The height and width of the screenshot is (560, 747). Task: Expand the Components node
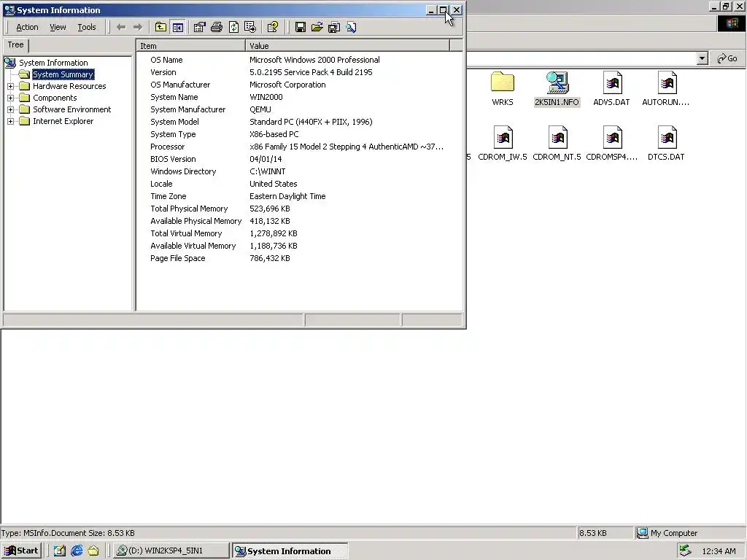(10, 98)
